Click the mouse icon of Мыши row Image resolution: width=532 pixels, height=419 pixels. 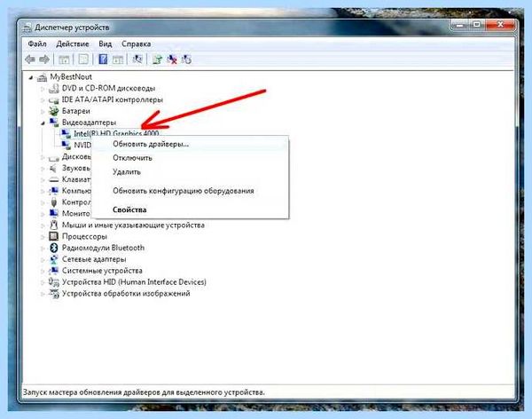pos(53,225)
